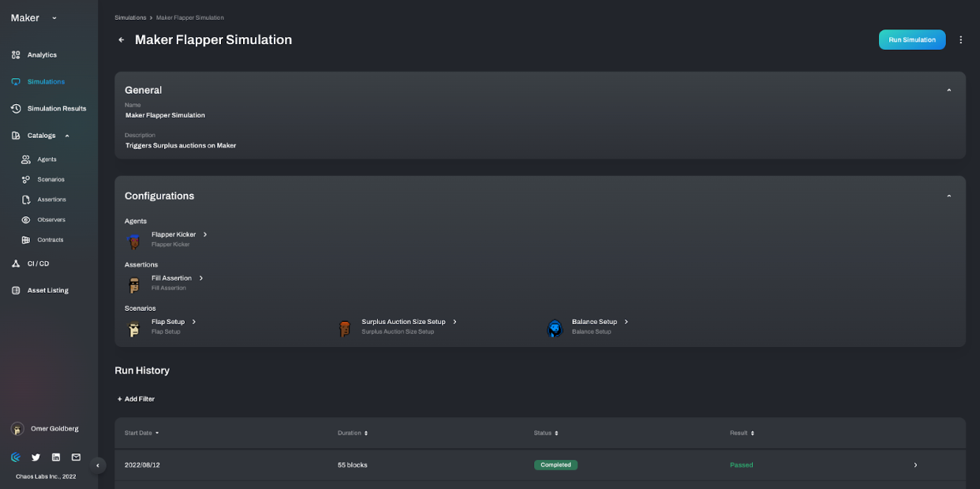Click the Assertions document icon
980x489 pixels.
(26, 200)
